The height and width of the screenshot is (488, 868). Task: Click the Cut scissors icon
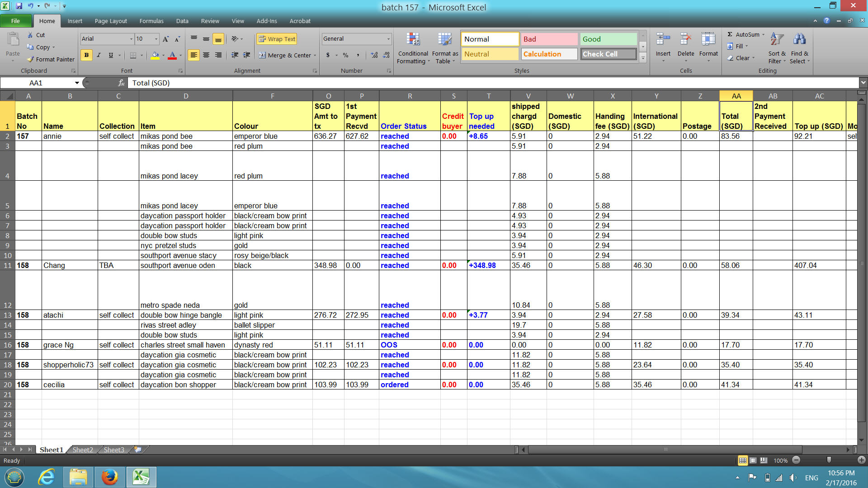tap(30, 35)
